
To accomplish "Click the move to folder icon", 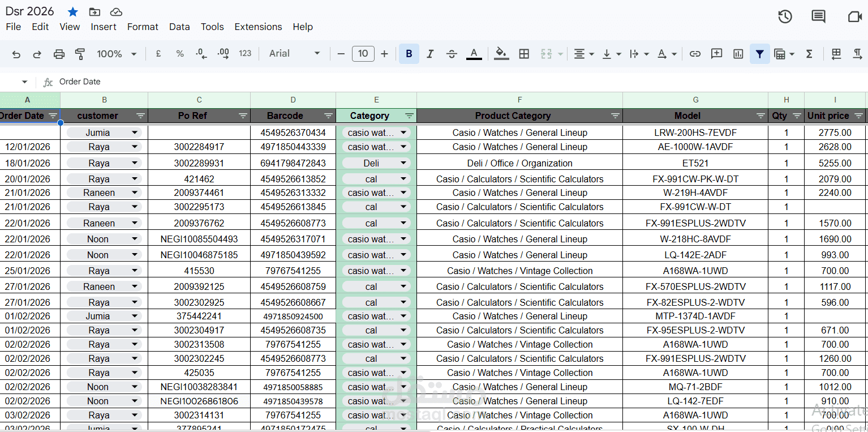I will click(x=94, y=12).
